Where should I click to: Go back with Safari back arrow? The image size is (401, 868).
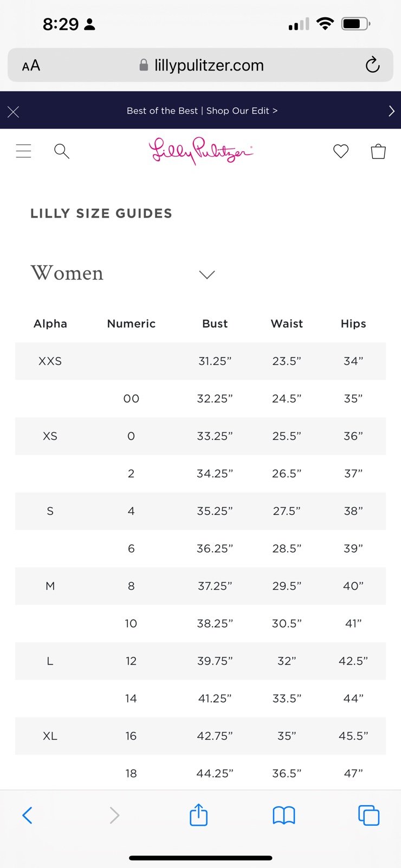tap(28, 815)
